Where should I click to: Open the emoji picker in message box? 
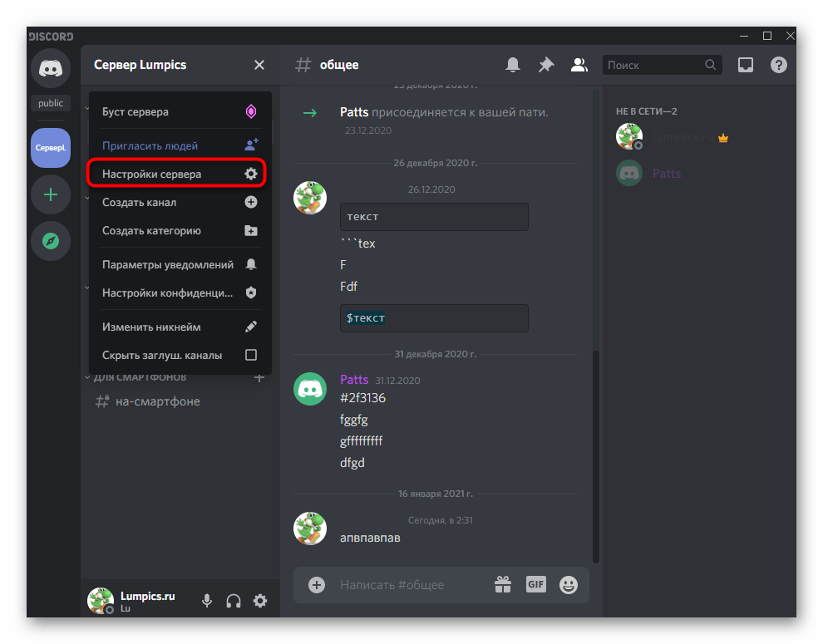tap(569, 585)
